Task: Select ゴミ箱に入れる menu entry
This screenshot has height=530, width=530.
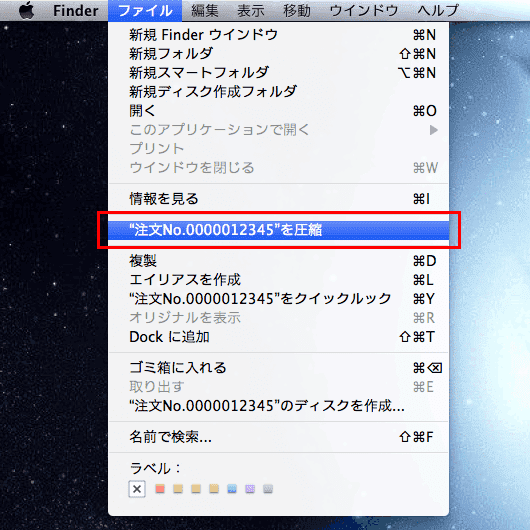Action: pyautogui.click(x=279, y=367)
